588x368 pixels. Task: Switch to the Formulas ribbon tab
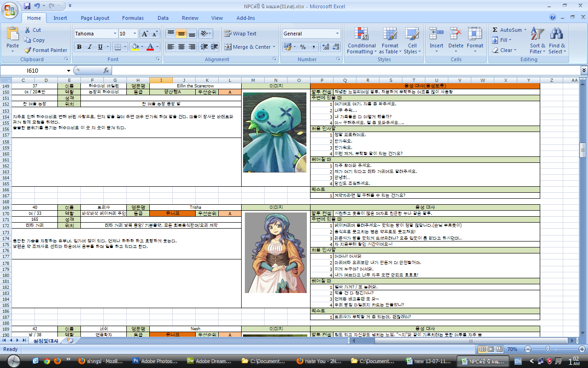133,18
